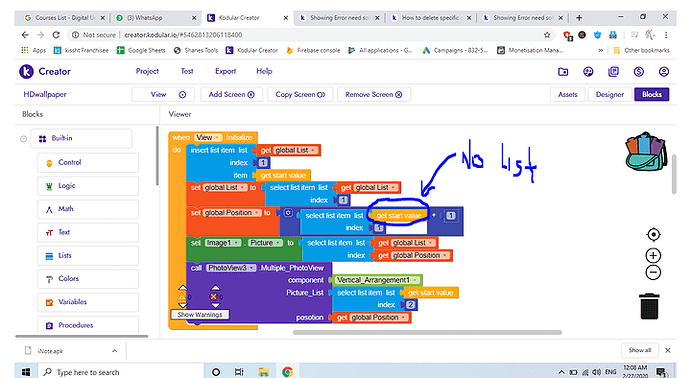Screen dimensions: 690x378
Task: Open the Project menu
Action: [x=147, y=71]
